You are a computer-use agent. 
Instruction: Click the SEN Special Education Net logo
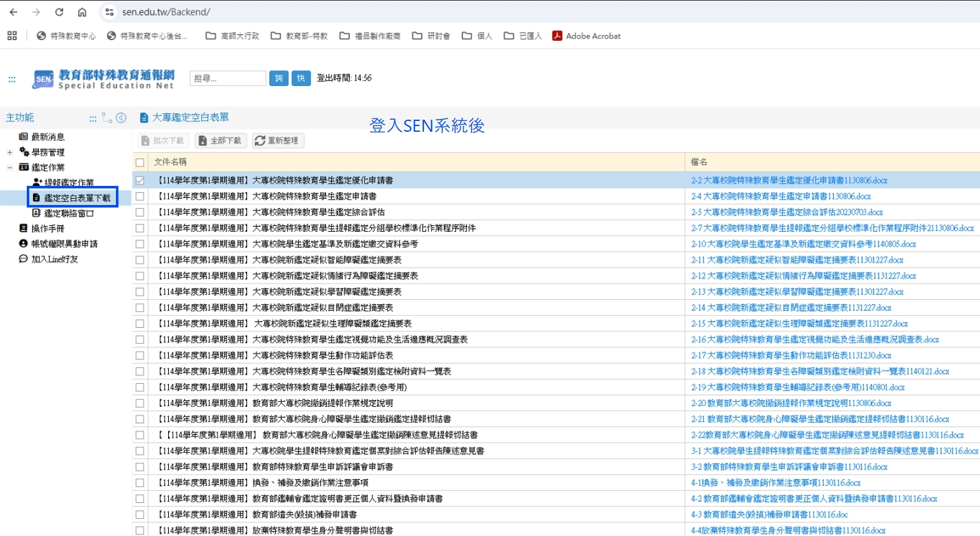tap(103, 79)
